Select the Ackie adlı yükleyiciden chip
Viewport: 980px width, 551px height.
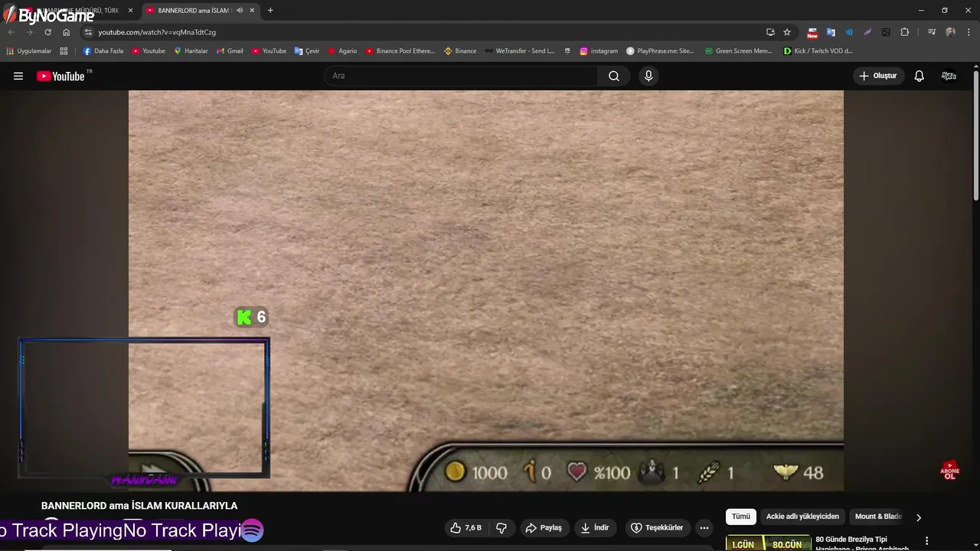click(802, 517)
